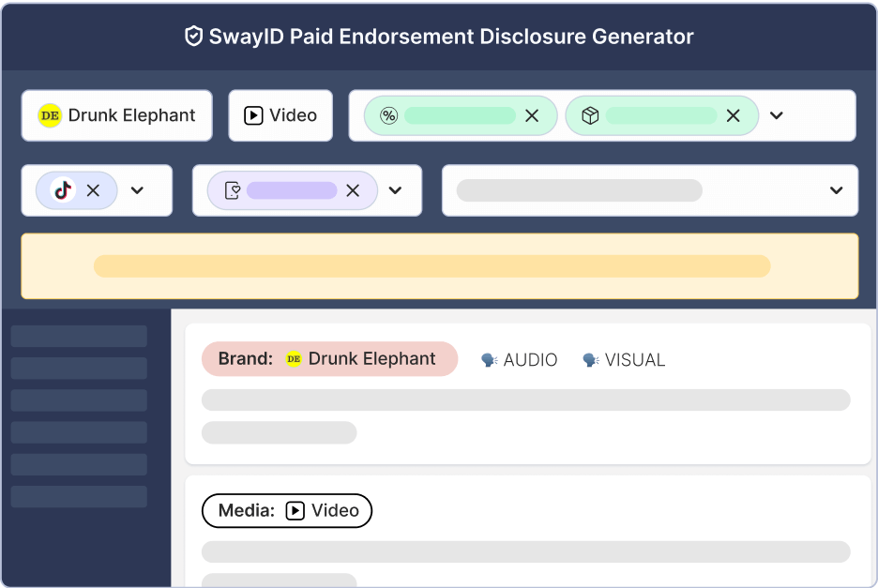Click the speaking head icon beside VISUAL
Viewport: 878px width, 588px height.
591,359
